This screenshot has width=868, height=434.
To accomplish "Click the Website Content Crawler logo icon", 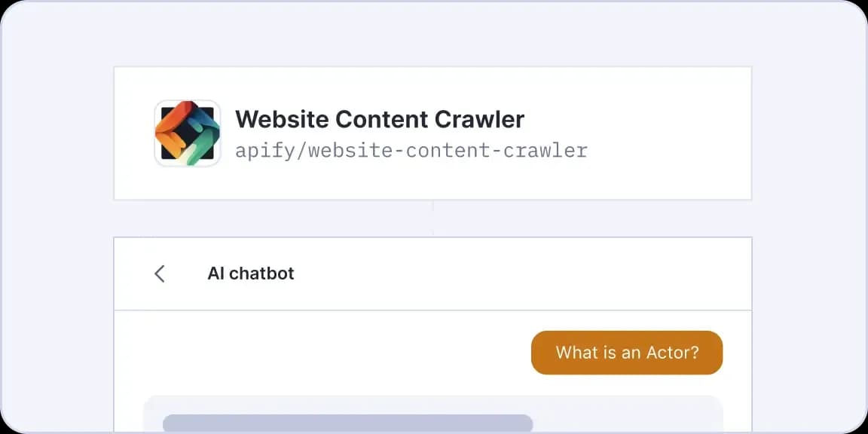I will coord(188,133).
